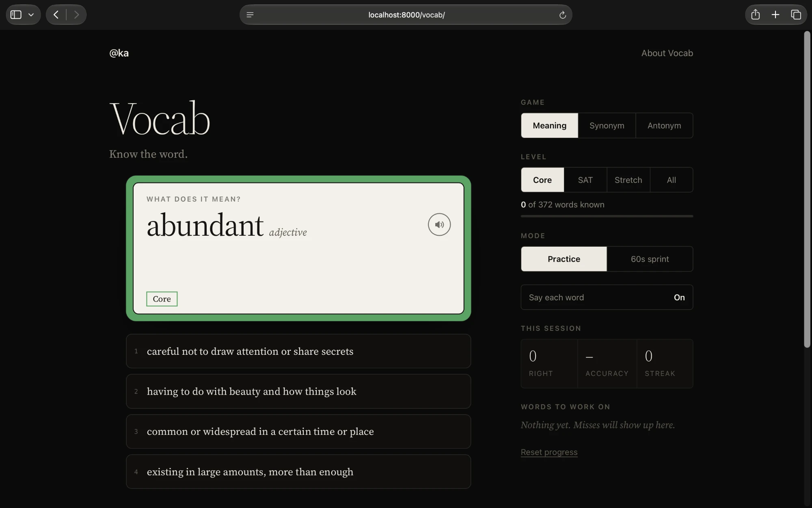
Task: Click the '0 of 372 words known' text
Action: tap(563, 204)
